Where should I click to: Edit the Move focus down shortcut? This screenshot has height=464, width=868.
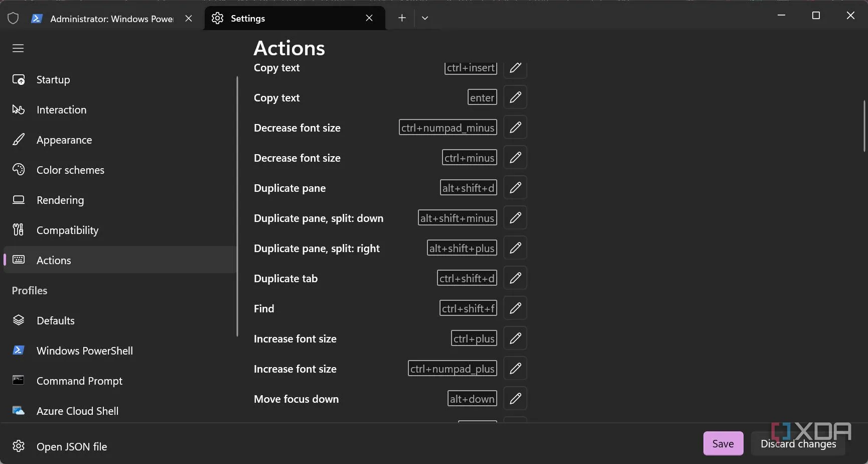pos(515,399)
